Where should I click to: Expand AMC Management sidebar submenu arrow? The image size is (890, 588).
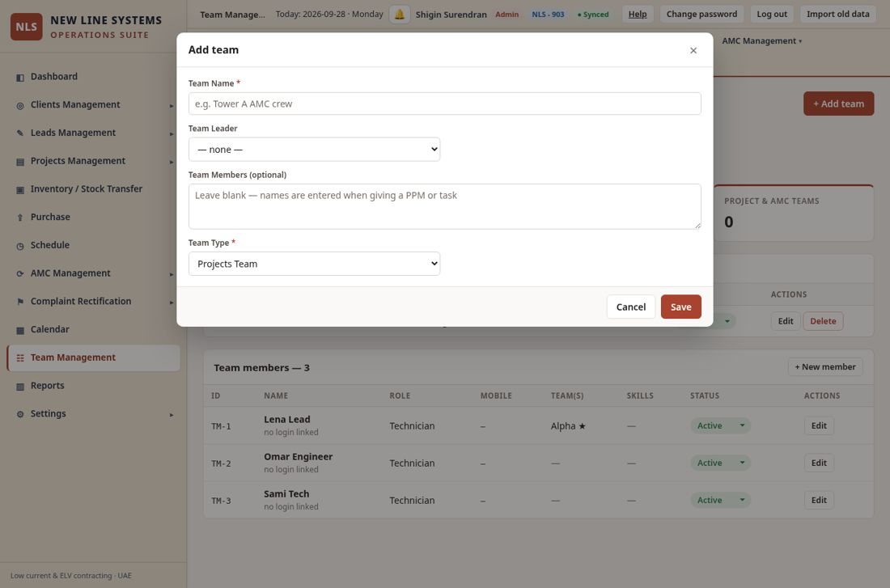pos(171,274)
